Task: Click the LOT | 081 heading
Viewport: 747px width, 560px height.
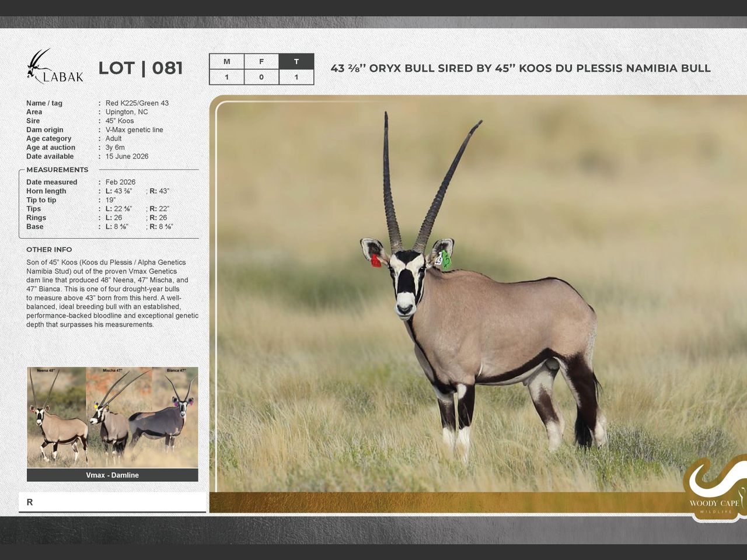Action: (x=140, y=68)
